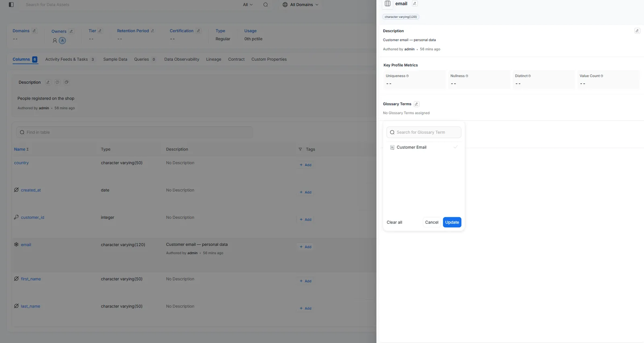644x343 pixels.
Task: Filter the Tags column
Action: tap(300, 149)
